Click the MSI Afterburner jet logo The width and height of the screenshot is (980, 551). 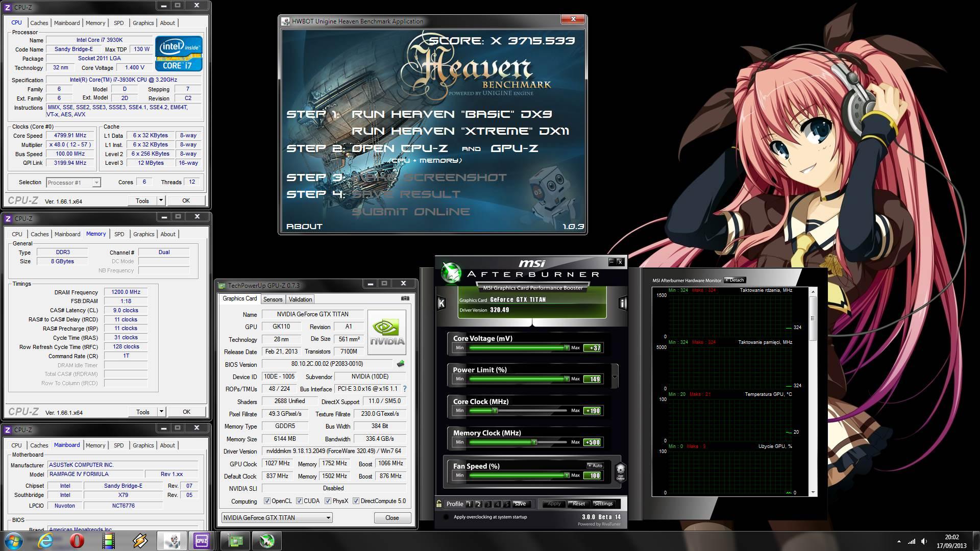[x=451, y=272]
